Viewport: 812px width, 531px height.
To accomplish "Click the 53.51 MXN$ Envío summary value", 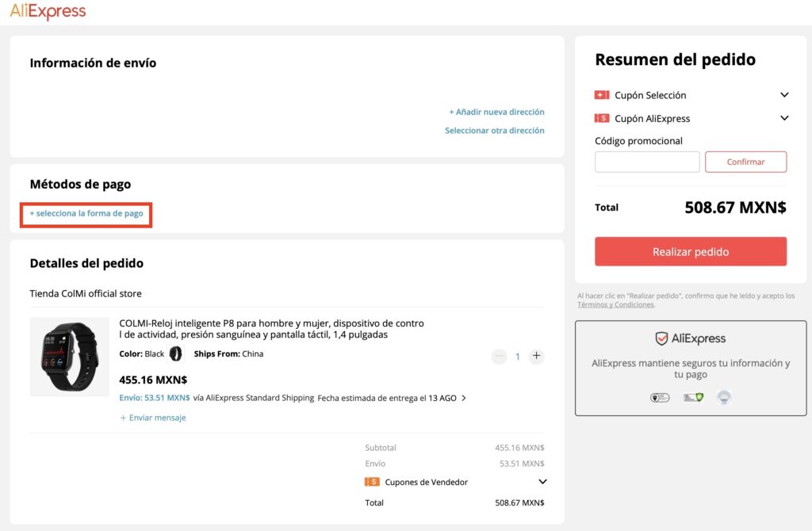I will (522, 464).
